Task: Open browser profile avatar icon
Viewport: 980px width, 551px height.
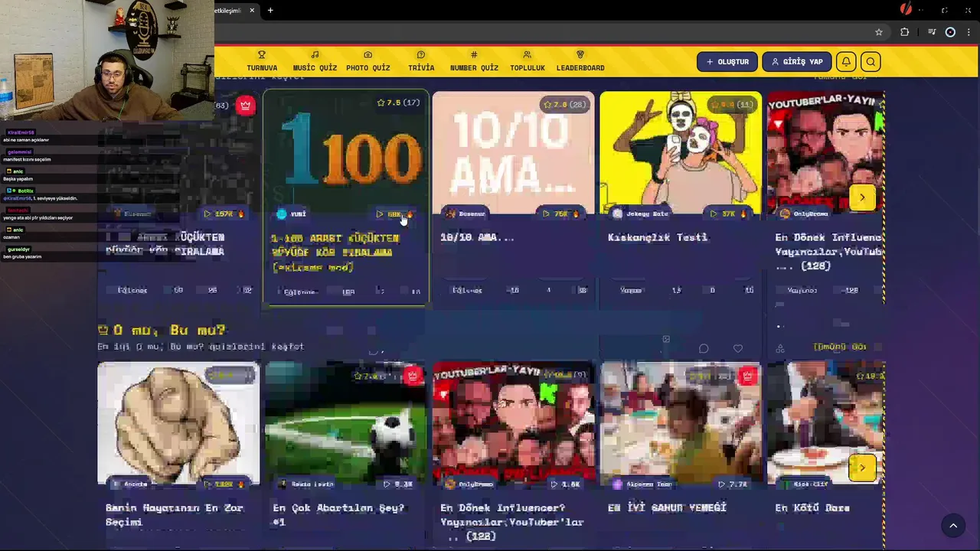Action: pos(950,32)
